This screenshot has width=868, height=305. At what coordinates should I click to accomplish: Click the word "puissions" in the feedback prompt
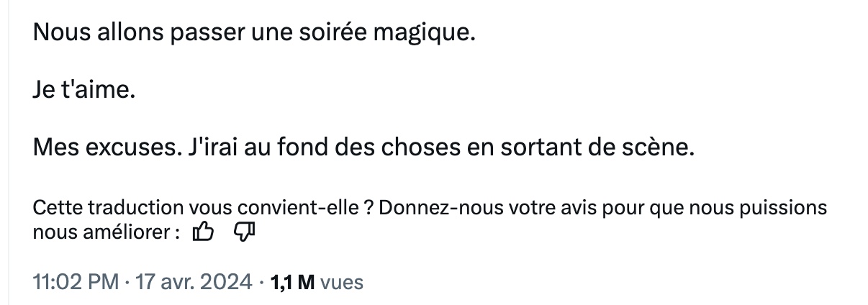pos(788,209)
